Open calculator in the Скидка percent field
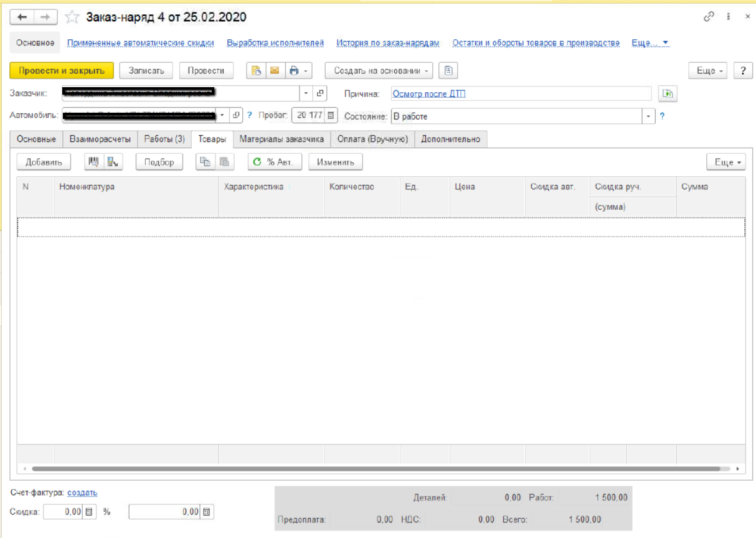This screenshot has width=756, height=538. 89,512
